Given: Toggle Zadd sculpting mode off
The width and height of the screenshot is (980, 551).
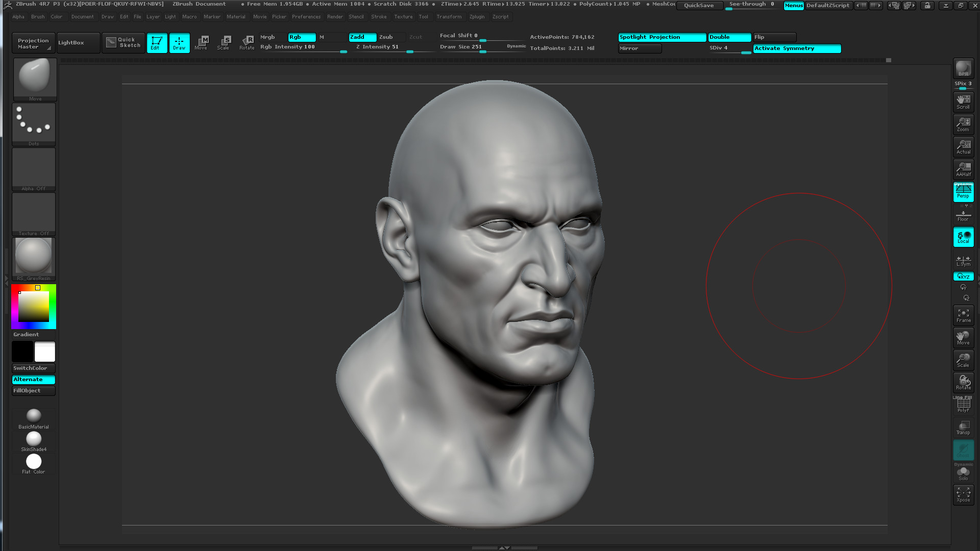Looking at the screenshot, I should [362, 37].
